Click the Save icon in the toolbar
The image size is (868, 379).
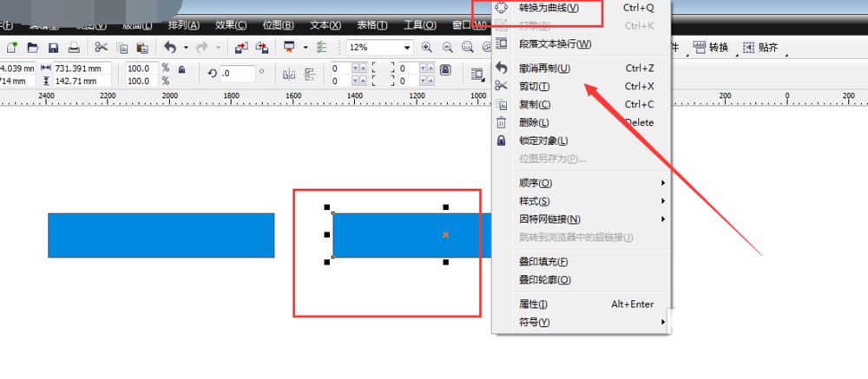coord(53,47)
